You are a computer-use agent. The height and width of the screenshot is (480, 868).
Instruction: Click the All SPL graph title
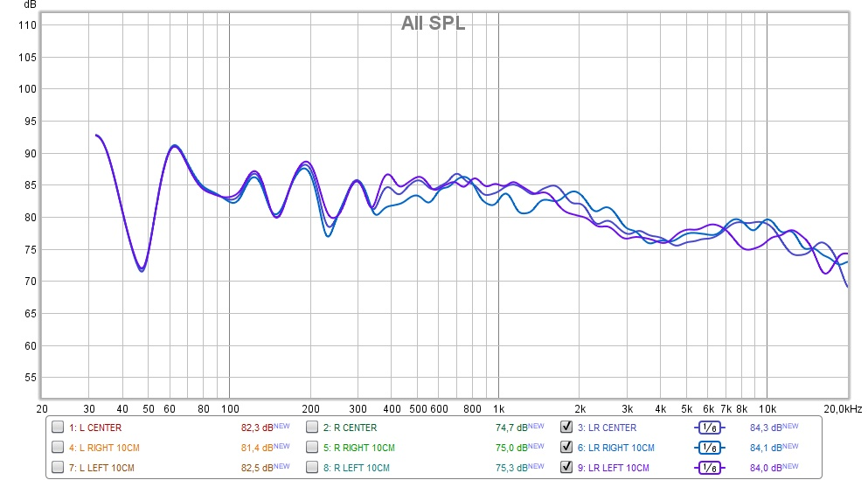coord(434,23)
